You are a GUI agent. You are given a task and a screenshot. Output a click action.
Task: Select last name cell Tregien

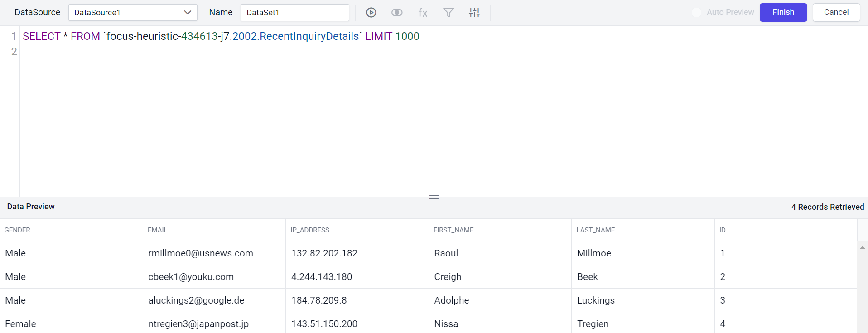coord(643,323)
